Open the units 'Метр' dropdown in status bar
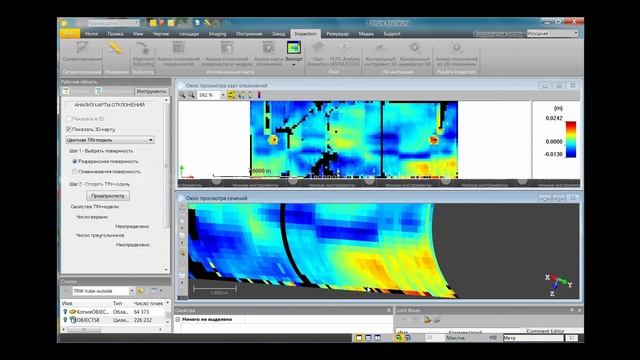640x360 pixels. click(533, 338)
